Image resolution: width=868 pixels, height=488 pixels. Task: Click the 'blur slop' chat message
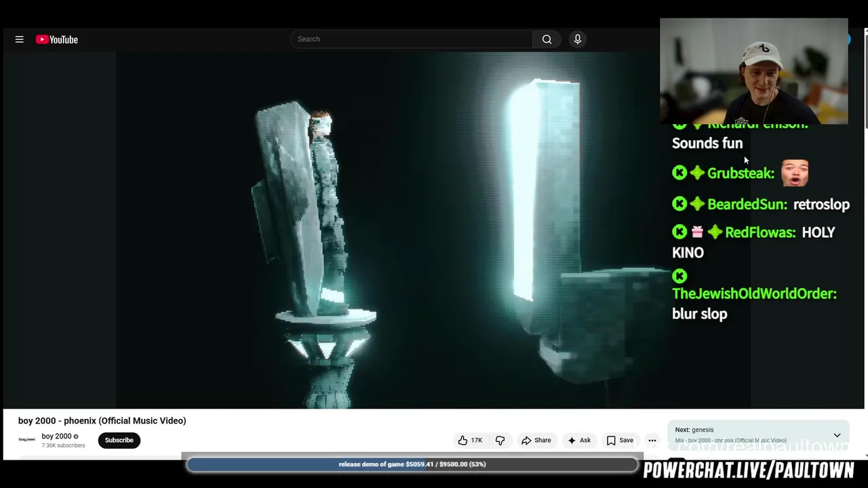pos(699,314)
